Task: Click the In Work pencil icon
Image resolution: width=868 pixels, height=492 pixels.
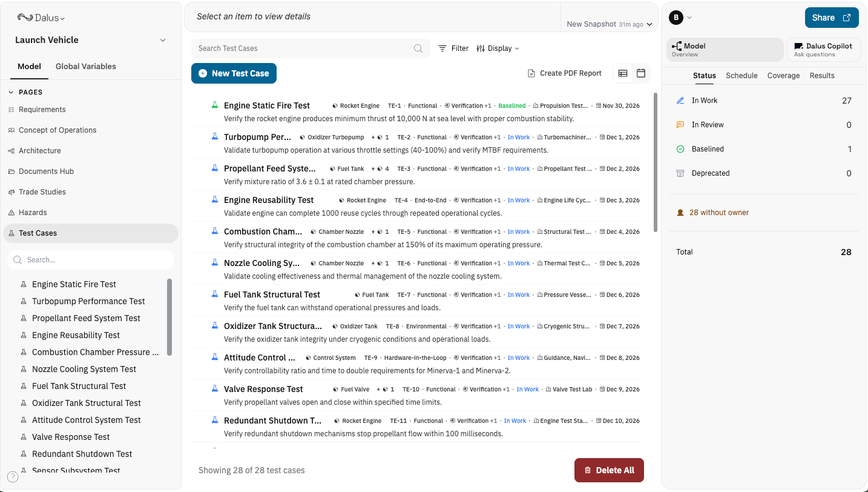Action: 680,101
